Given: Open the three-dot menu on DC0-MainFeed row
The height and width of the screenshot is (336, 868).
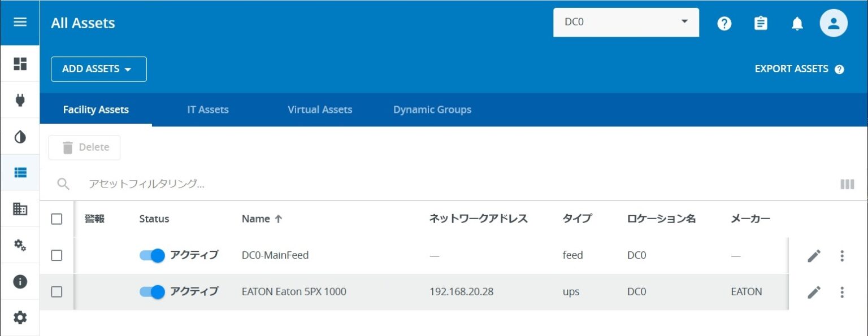Looking at the screenshot, I should (x=842, y=255).
